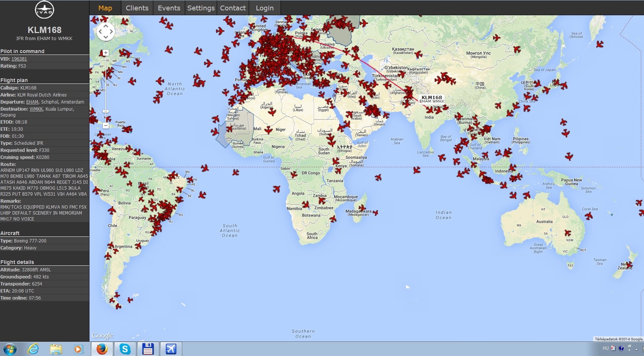The height and width of the screenshot is (356, 644).
Task: Click the 'IFR from EHAM to WMKK' subtitle
Action: [45, 38]
